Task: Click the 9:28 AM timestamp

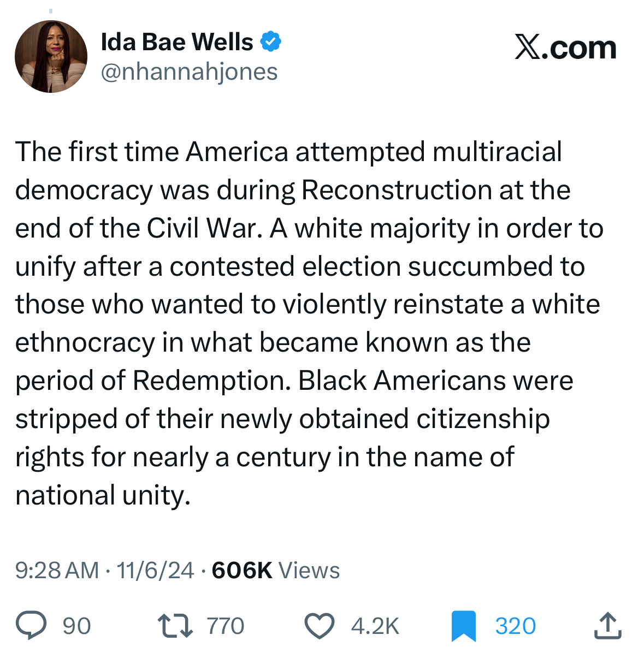Action: click(57, 571)
